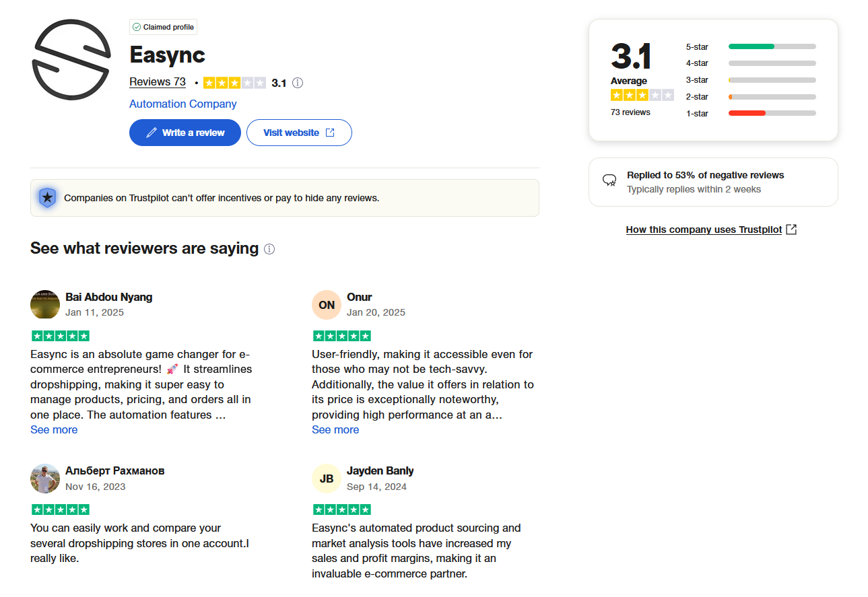Screen dimensions: 868x597
Task: Click the name Jayden Banly
Action: pyautogui.click(x=380, y=470)
